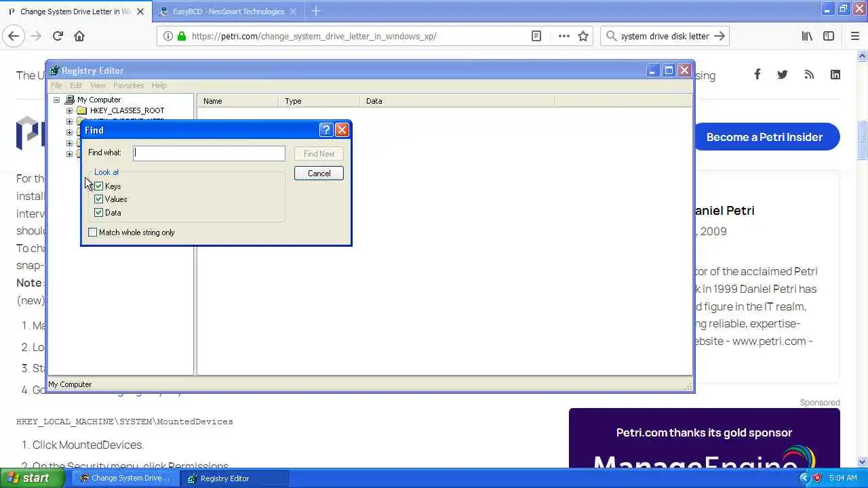The width and height of the screenshot is (868, 488).
Task: Uncheck the Keys checkbox
Action: (99, 186)
